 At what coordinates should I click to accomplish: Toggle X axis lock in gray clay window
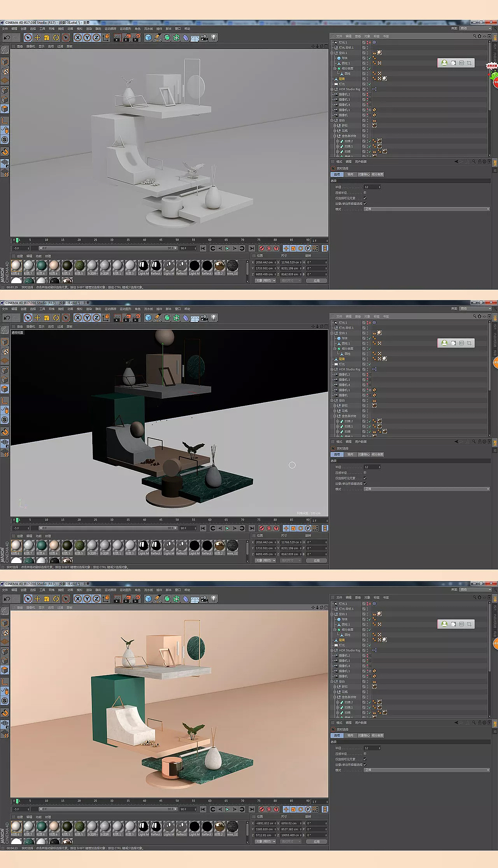coord(78,38)
